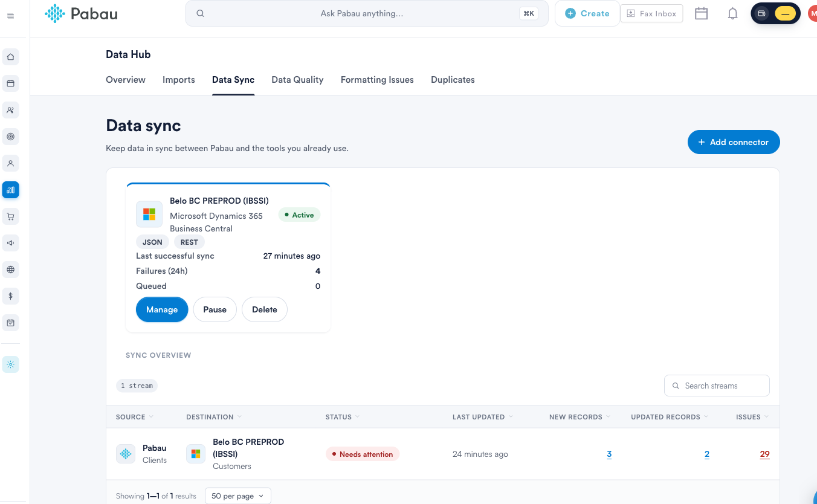This screenshot has width=817, height=504.
Task: Open the user avatar menu
Action: pos(812,13)
